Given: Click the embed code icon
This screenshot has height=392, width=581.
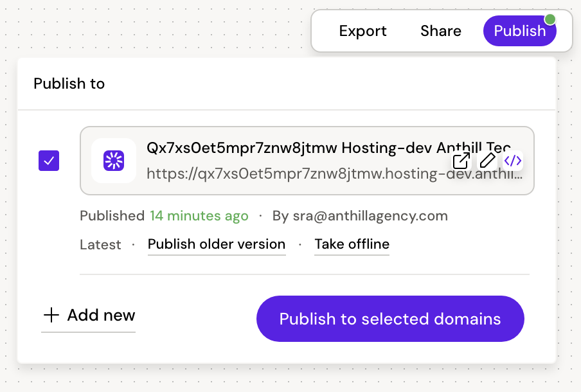Looking at the screenshot, I should (x=512, y=161).
